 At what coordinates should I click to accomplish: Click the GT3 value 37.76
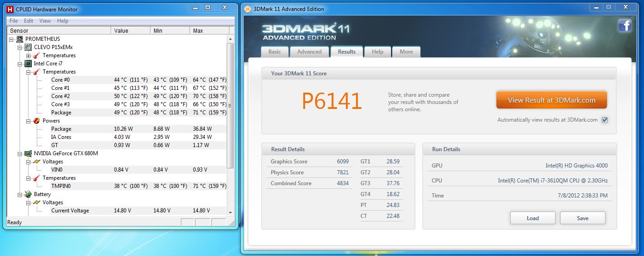[393, 183]
